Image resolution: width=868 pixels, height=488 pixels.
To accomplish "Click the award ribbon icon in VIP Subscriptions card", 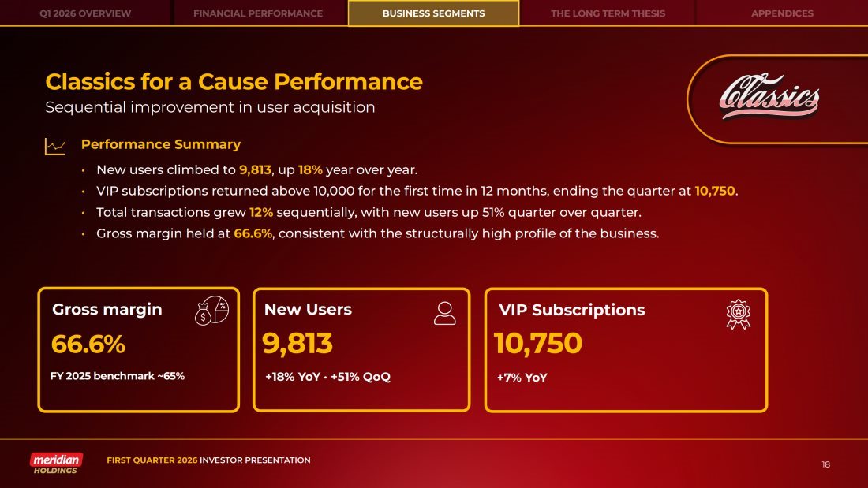I will click(x=738, y=314).
